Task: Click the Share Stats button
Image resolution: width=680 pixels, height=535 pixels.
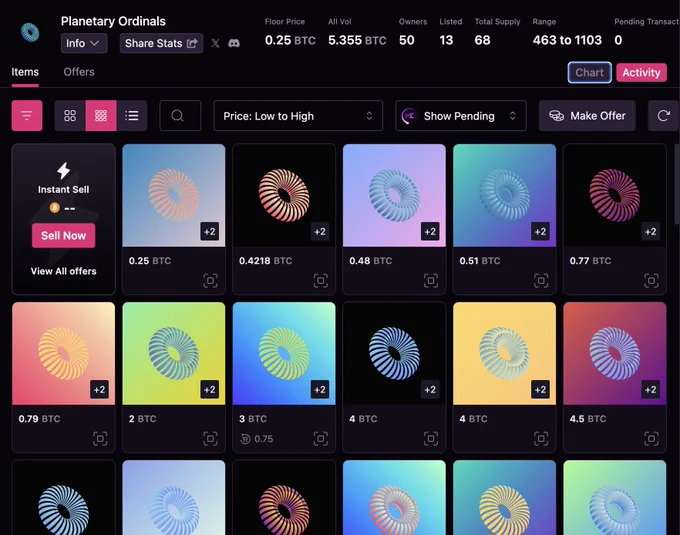Action: [161, 43]
